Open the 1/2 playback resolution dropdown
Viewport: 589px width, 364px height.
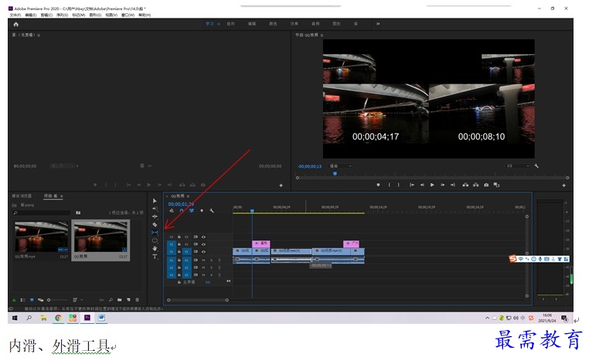[518, 165]
